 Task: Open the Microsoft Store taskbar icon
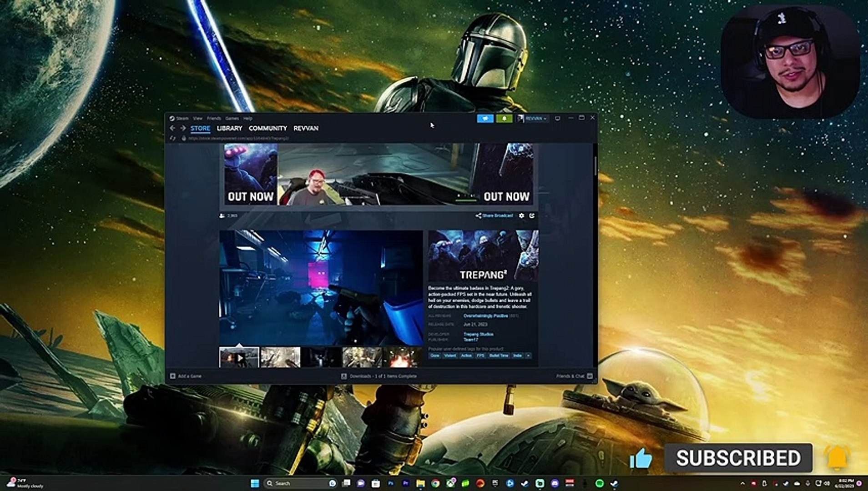pyautogui.click(x=376, y=483)
